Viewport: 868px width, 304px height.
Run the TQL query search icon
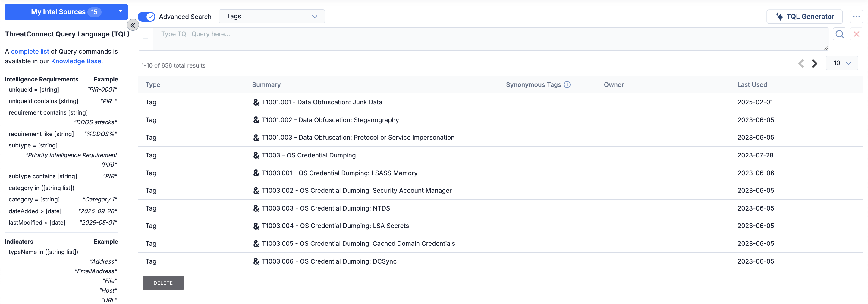click(x=839, y=34)
